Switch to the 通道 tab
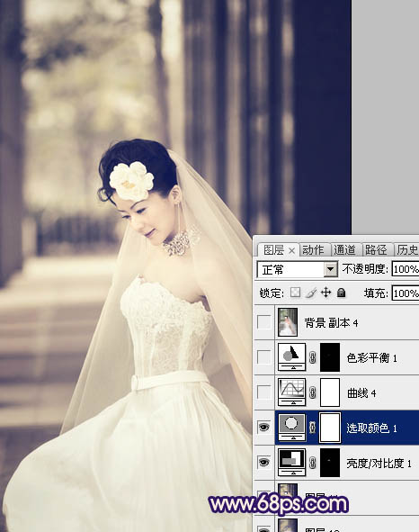Screen dimensions: 419x532 click(x=344, y=250)
